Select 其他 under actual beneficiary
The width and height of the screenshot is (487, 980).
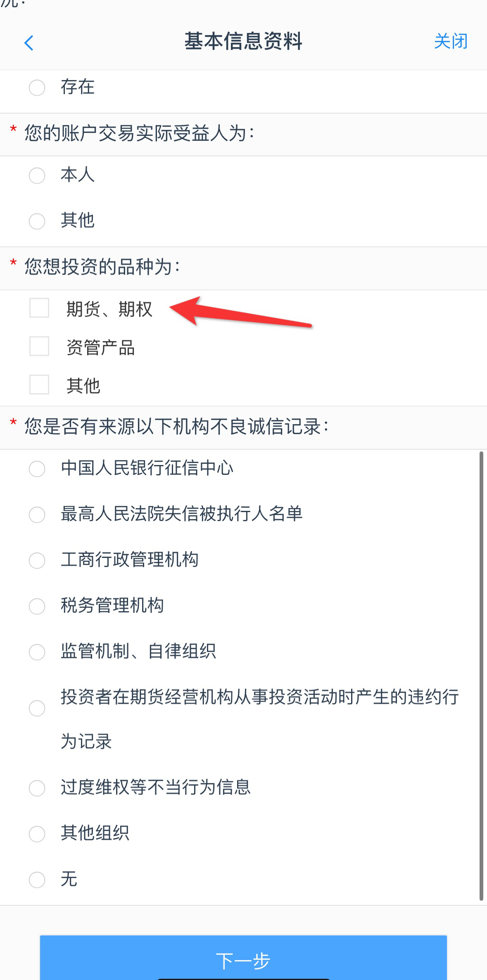click(37, 221)
